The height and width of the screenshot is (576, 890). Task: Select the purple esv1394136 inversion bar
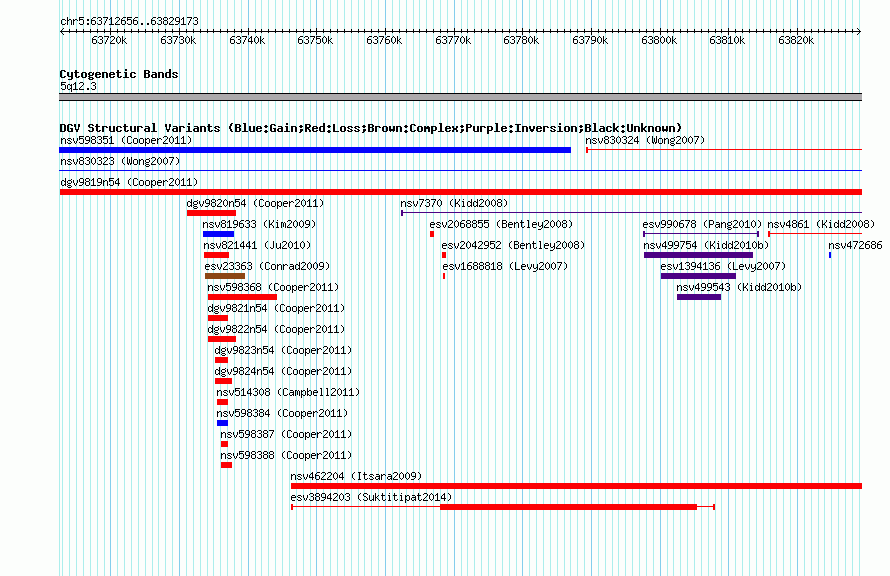coord(698,276)
